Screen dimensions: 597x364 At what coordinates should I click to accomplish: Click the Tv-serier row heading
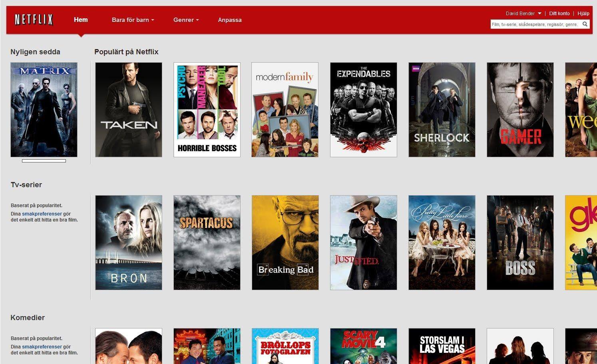[26, 185]
